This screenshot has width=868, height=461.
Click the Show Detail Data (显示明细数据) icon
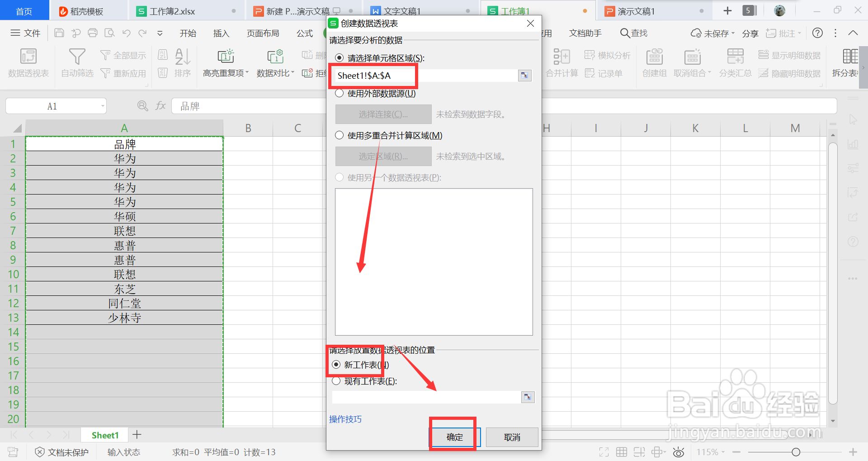[x=763, y=55]
